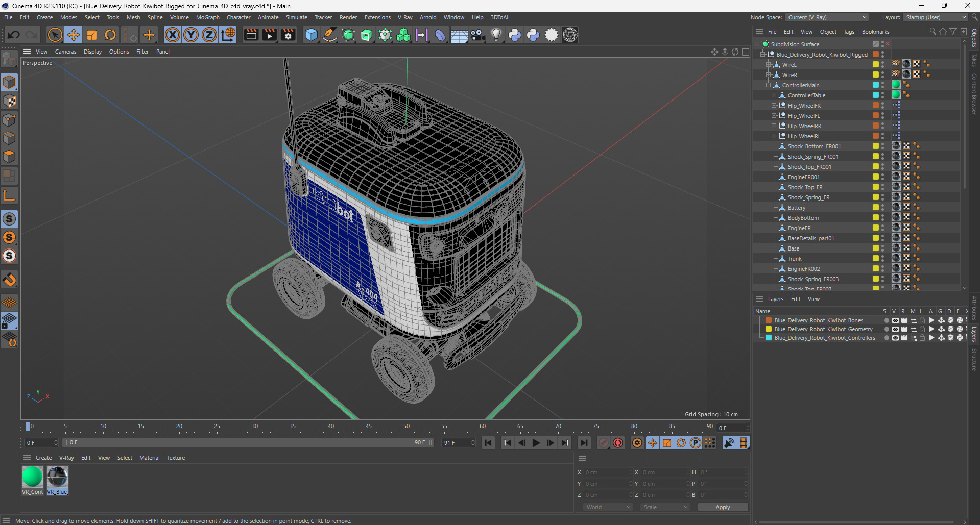Screen dimensions: 980x525
Task: Go to start of timeline
Action: point(488,443)
